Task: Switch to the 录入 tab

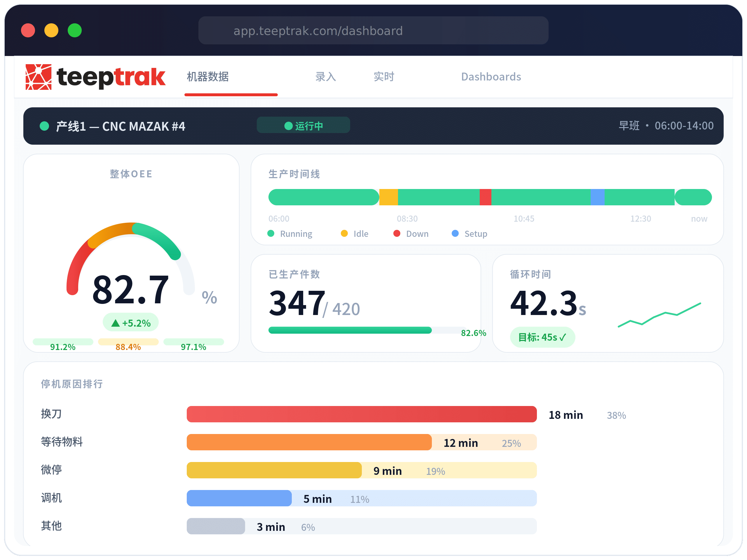Action: [326, 77]
